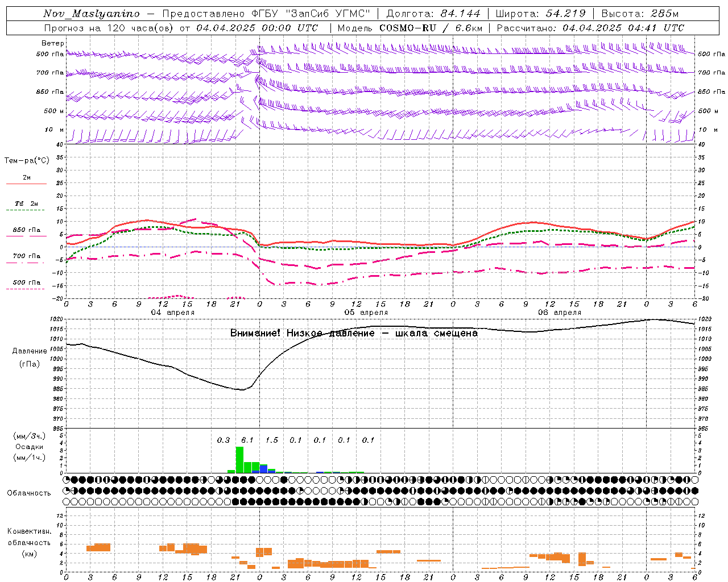Click the low pressure warning Внимание! Низкое давление
This screenshot has height=582, width=728.
pyautogui.click(x=302, y=333)
